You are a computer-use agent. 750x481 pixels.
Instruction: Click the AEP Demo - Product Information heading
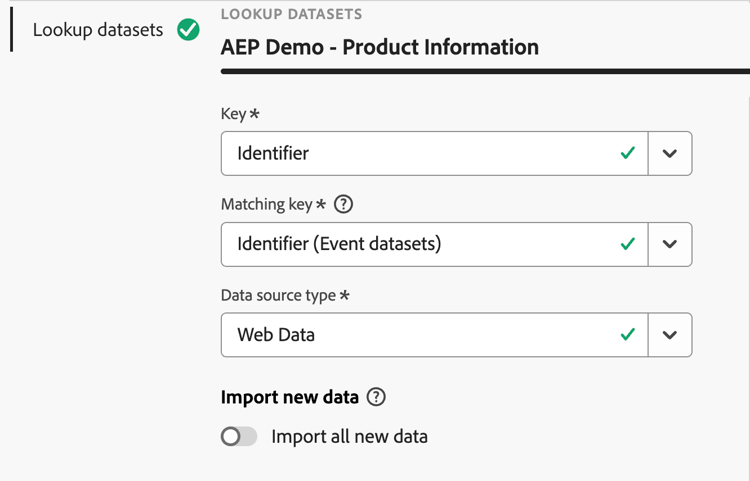coord(379,47)
